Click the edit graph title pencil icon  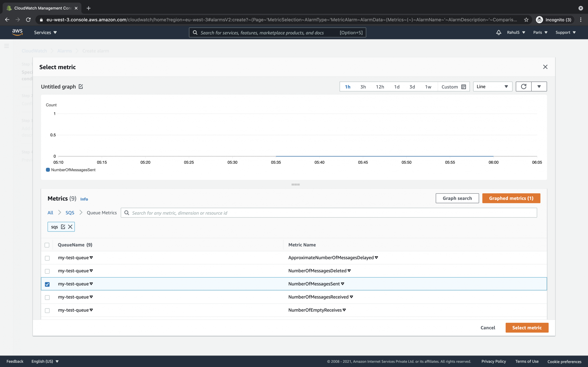click(x=81, y=87)
